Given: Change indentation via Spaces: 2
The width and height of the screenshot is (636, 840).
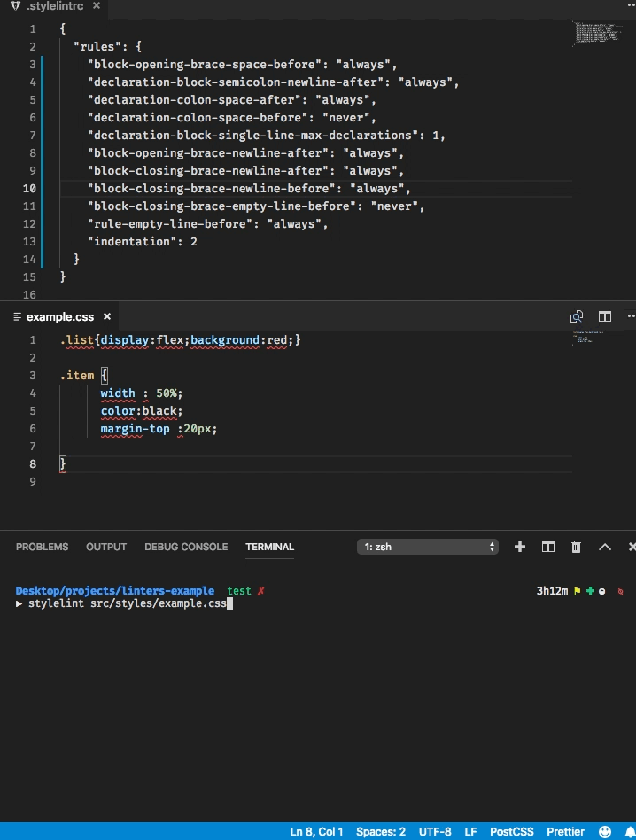Looking at the screenshot, I should tap(381, 831).
